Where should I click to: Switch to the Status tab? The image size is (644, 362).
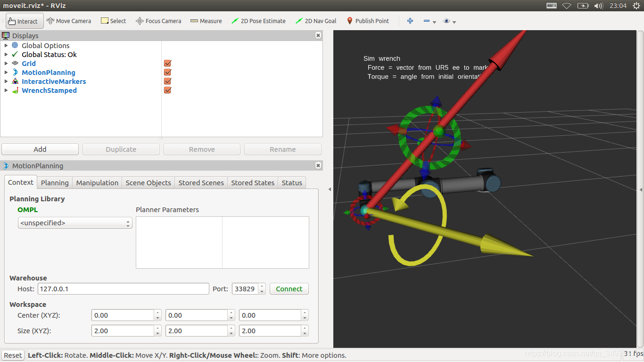(x=292, y=182)
